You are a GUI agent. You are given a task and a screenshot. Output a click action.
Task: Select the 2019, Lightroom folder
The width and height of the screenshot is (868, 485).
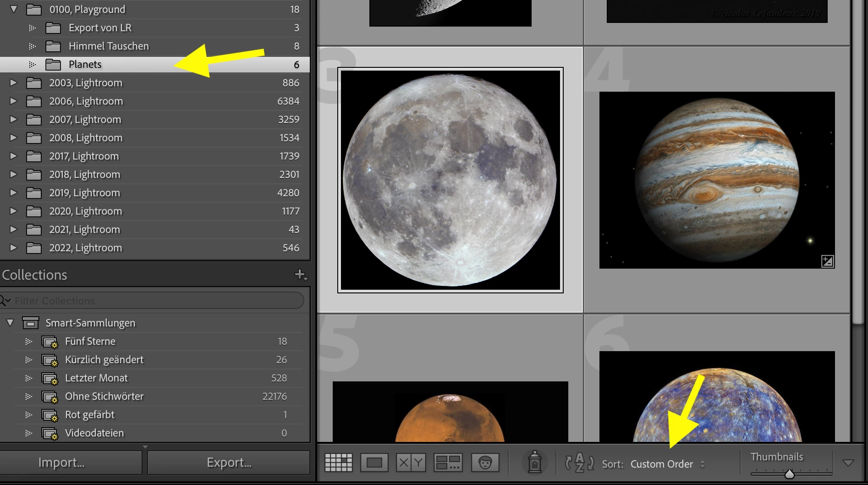point(155,193)
